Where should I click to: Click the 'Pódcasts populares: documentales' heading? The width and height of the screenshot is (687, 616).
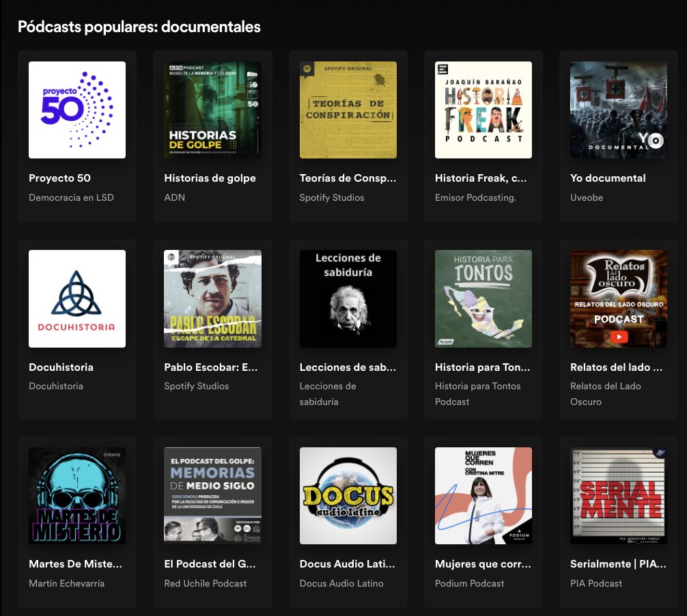coord(139,27)
